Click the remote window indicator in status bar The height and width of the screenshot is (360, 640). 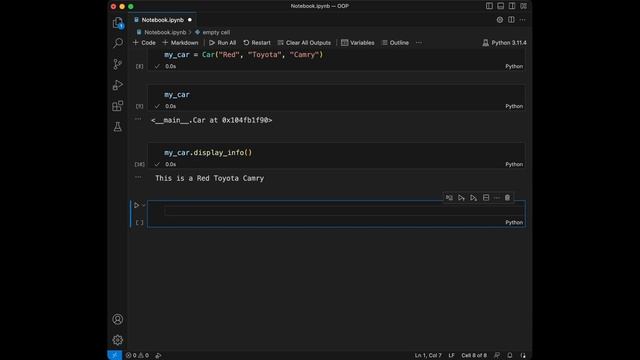click(x=115, y=355)
